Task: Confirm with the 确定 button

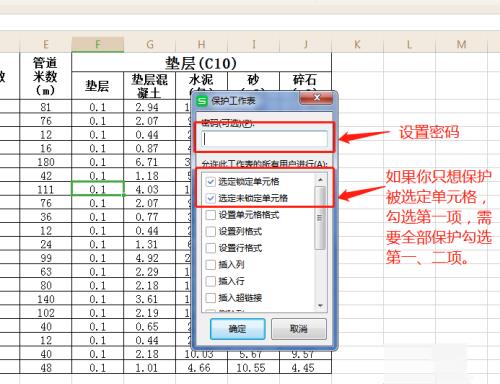Action: pos(238,329)
